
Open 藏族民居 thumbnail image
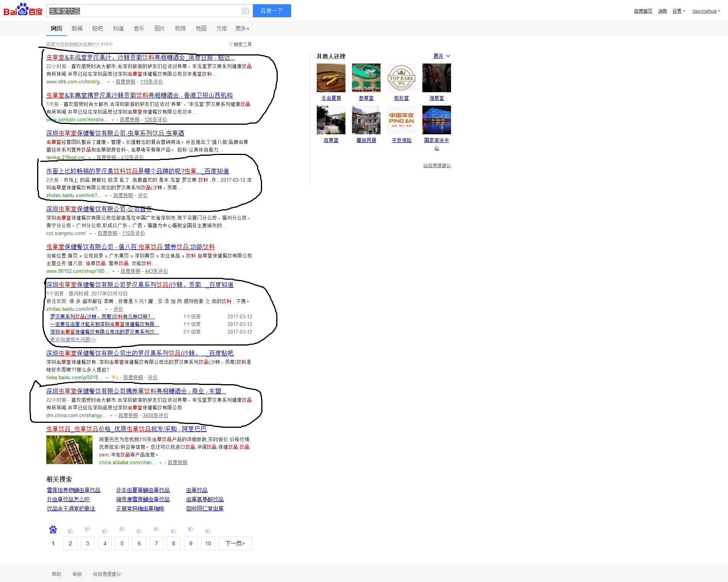366,120
